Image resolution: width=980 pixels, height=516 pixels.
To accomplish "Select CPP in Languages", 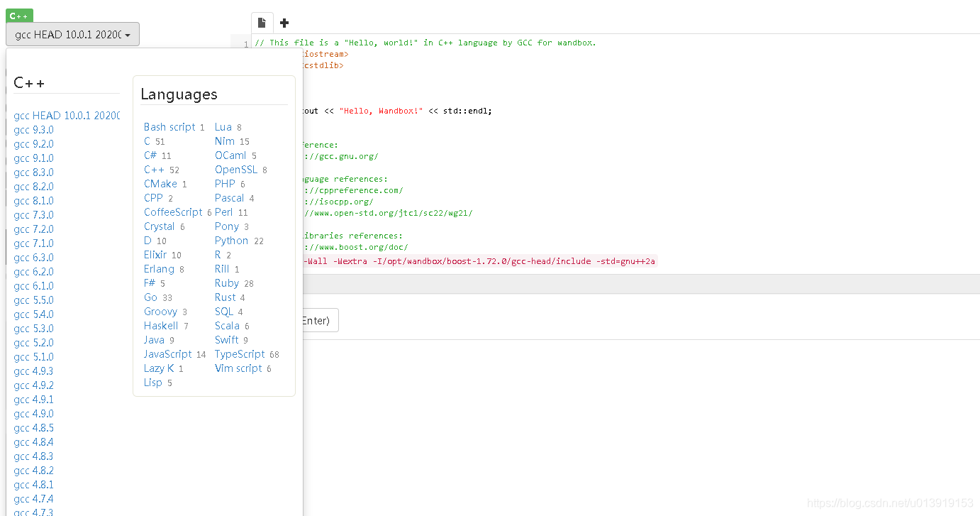I will (x=153, y=198).
